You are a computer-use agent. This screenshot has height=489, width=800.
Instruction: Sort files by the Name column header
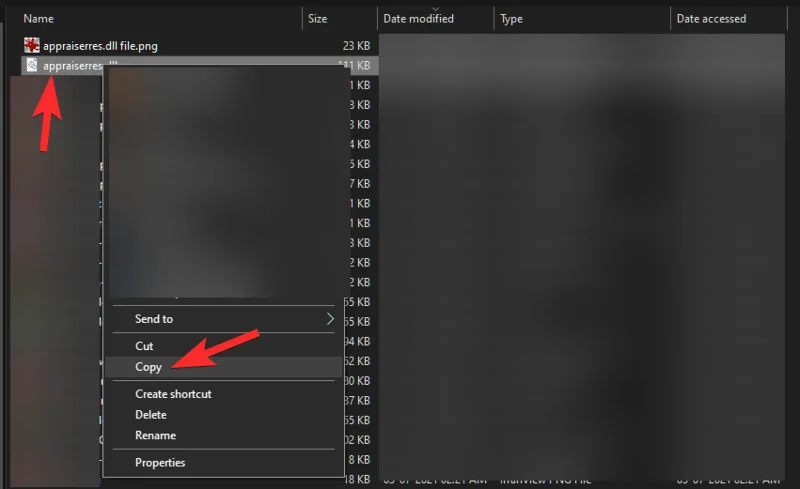click(x=38, y=19)
